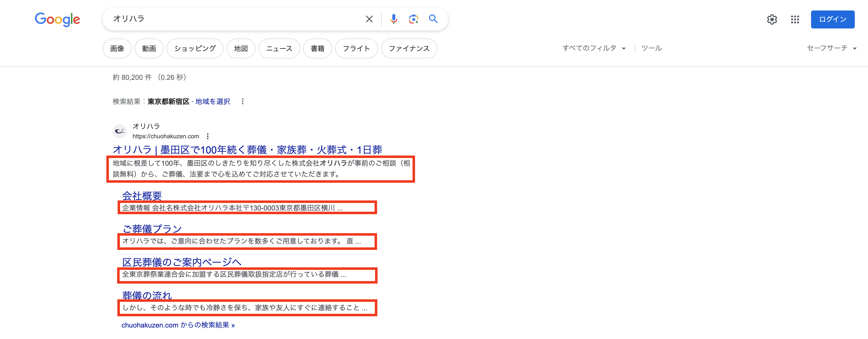
Task: Click chuohakuzen.com からの検索結果 link
Action: (178, 325)
